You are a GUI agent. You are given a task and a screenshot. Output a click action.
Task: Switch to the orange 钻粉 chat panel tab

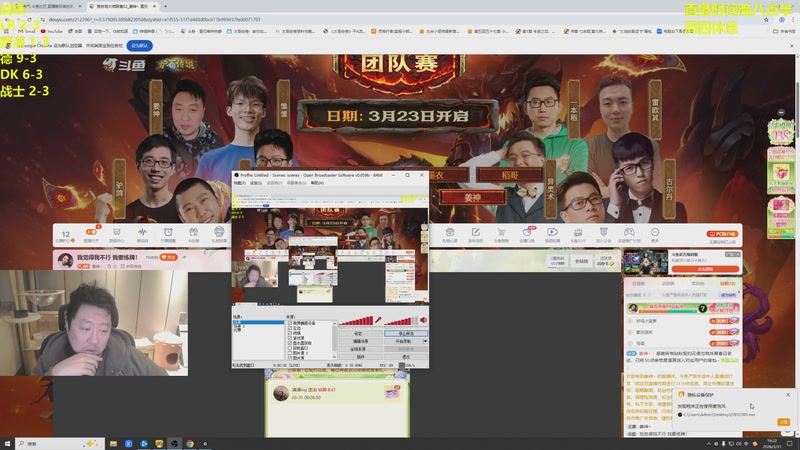point(728,283)
